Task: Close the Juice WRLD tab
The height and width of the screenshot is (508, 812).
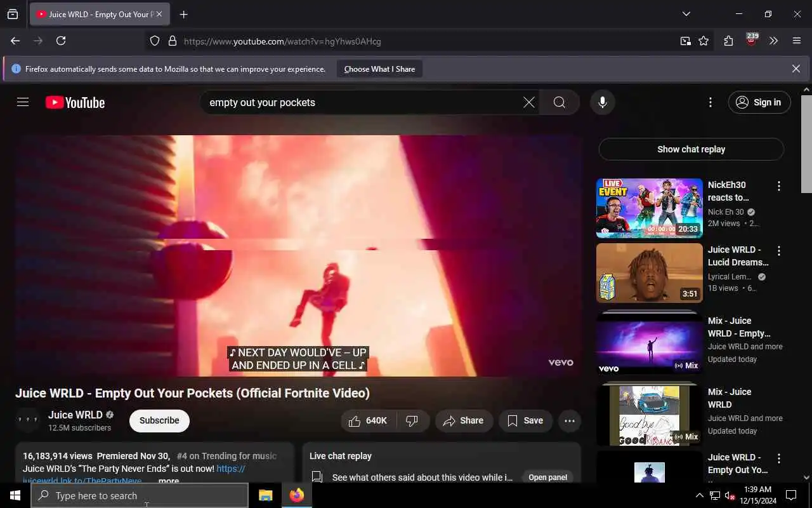Action: point(159,14)
